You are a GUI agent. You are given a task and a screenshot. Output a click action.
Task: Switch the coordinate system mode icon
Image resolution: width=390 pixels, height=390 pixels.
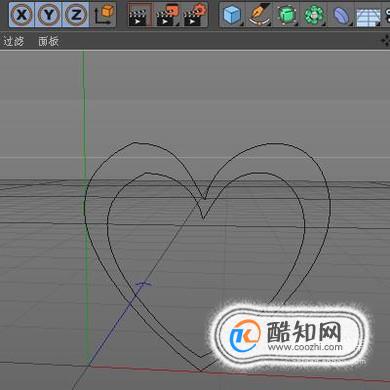pos(104,14)
